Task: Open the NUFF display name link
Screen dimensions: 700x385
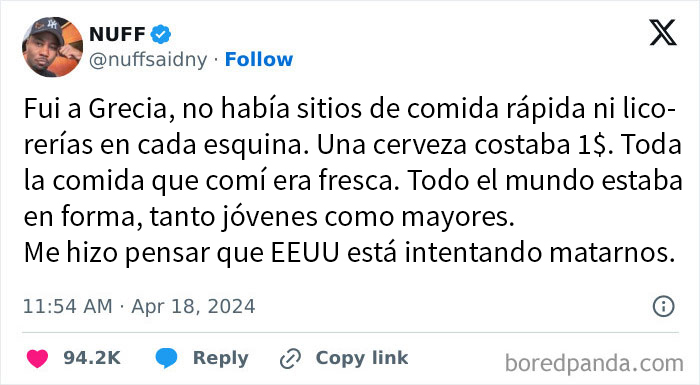Action: click(117, 34)
